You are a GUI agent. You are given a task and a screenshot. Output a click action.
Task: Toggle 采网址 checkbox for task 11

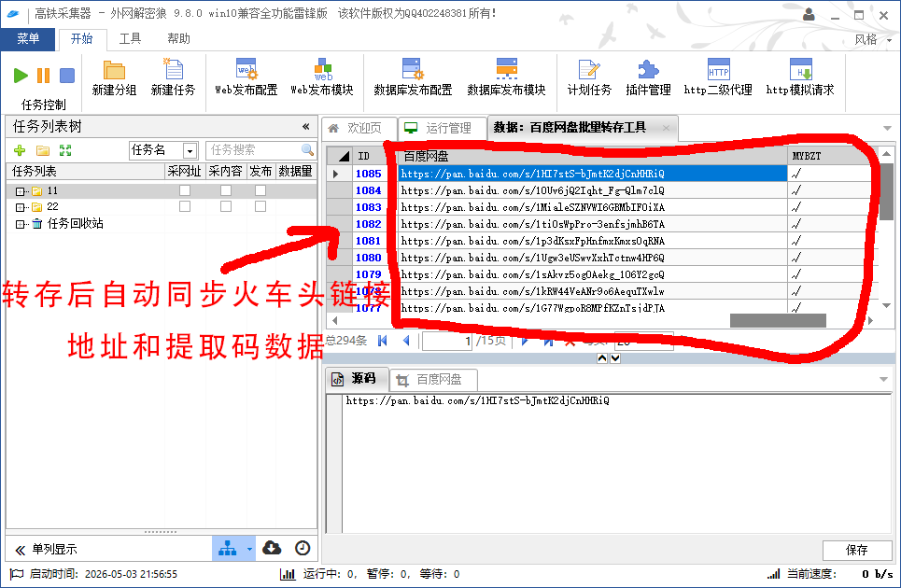(185, 190)
